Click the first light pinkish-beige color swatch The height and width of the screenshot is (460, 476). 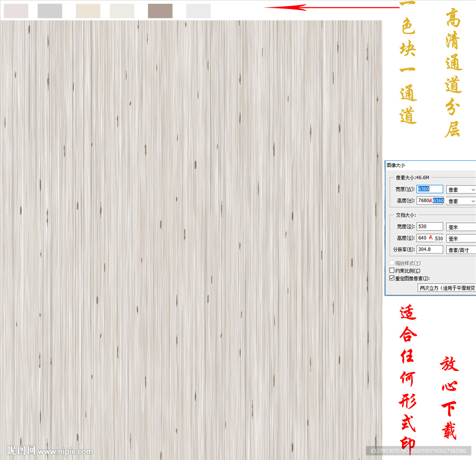(16, 11)
